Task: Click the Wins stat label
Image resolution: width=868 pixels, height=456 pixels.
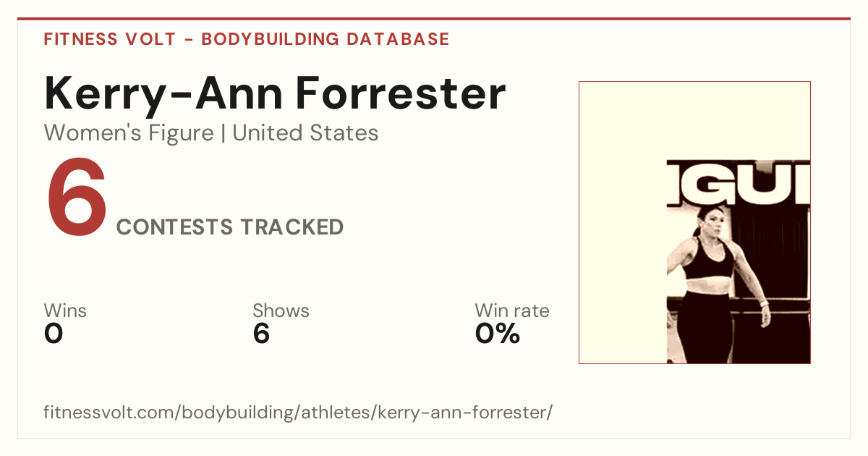Action: [x=65, y=311]
